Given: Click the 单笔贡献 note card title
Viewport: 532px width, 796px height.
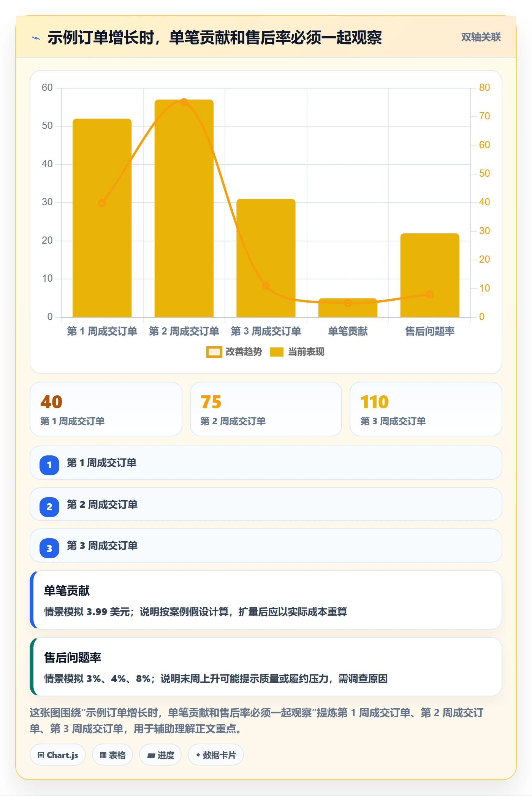Looking at the screenshot, I should tap(67, 591).
